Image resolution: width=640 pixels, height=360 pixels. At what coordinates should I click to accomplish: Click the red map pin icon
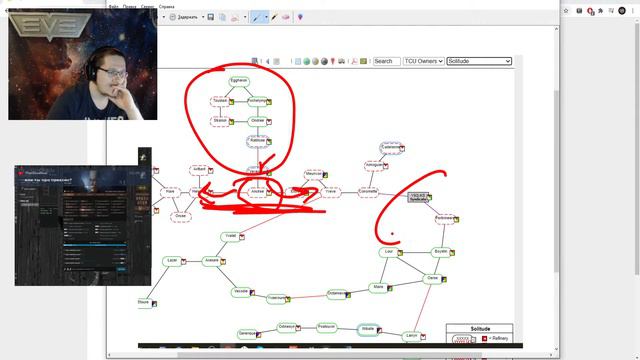pyautogui.click(x=333, y=61)
